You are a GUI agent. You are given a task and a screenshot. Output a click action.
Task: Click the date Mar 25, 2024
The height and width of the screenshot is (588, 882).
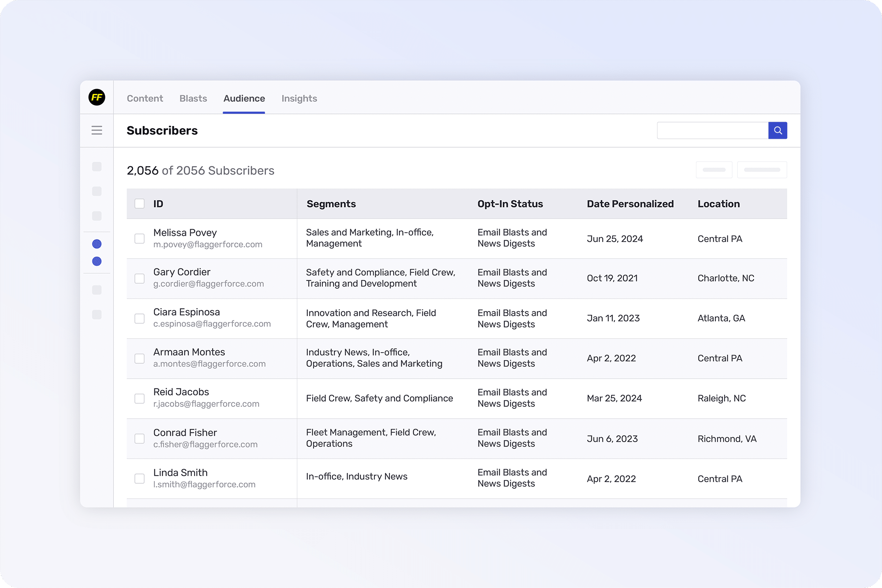614,398
